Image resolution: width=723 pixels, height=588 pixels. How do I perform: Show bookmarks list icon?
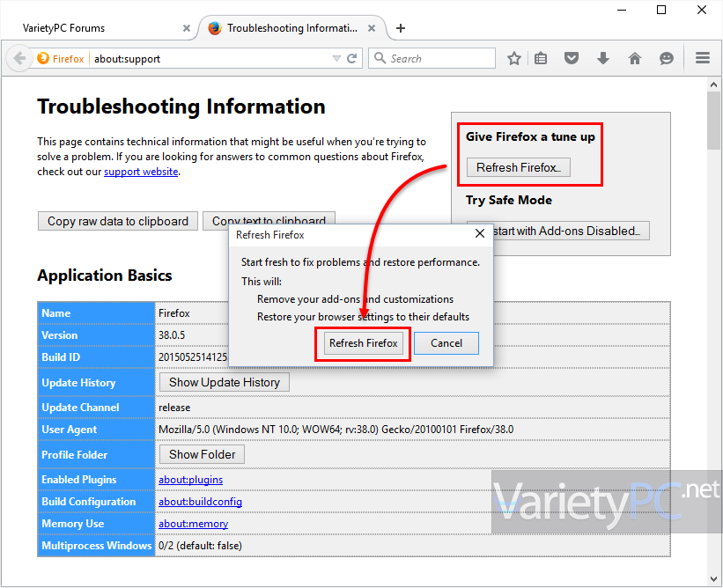tap(541, 58)
